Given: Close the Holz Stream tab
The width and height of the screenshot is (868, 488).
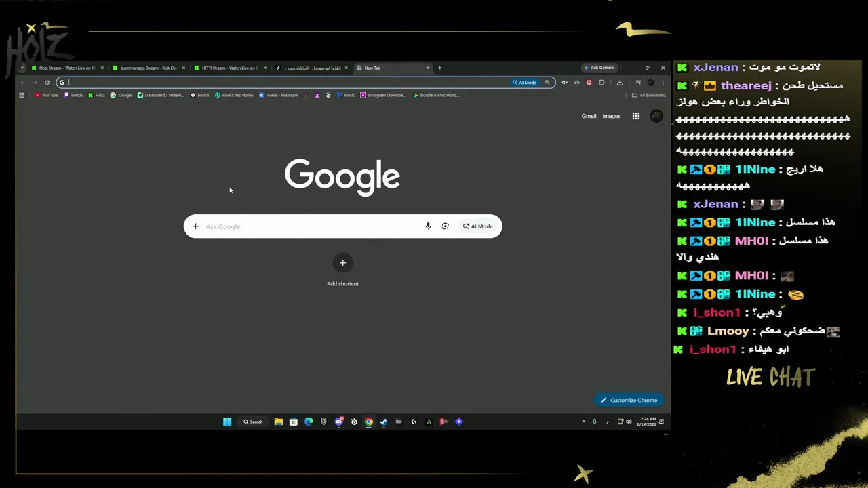Looking at the screenshot, I should (x=102, y=68).
